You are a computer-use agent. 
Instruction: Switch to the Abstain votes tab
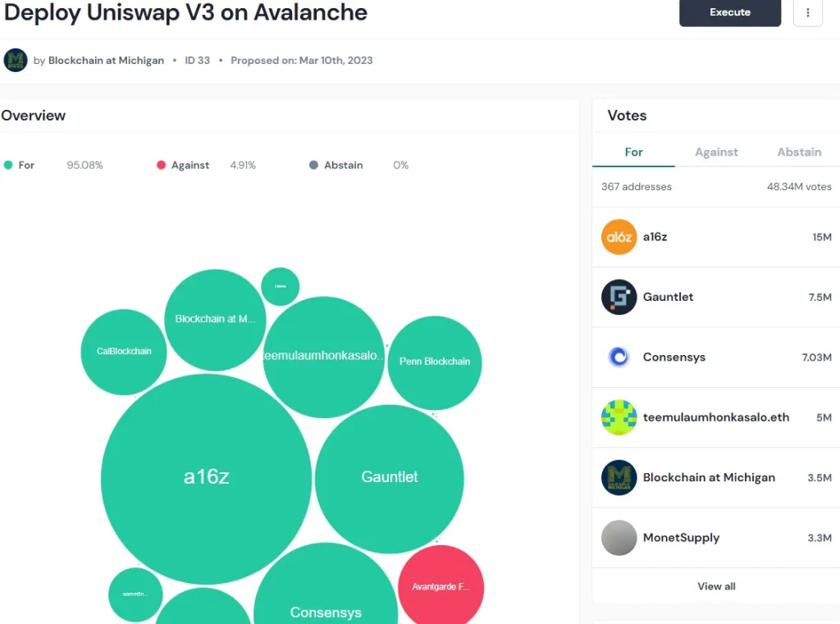799,153
